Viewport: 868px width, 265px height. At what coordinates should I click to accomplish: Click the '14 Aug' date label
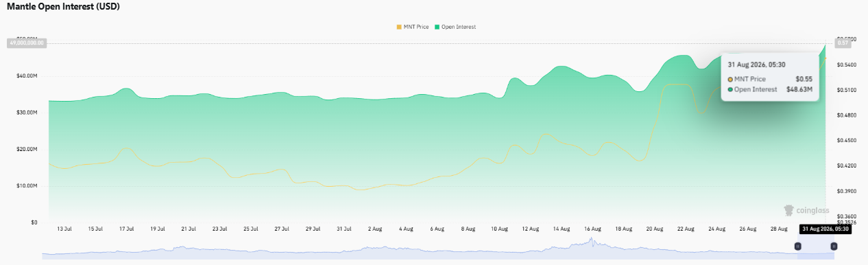point(561,228)
